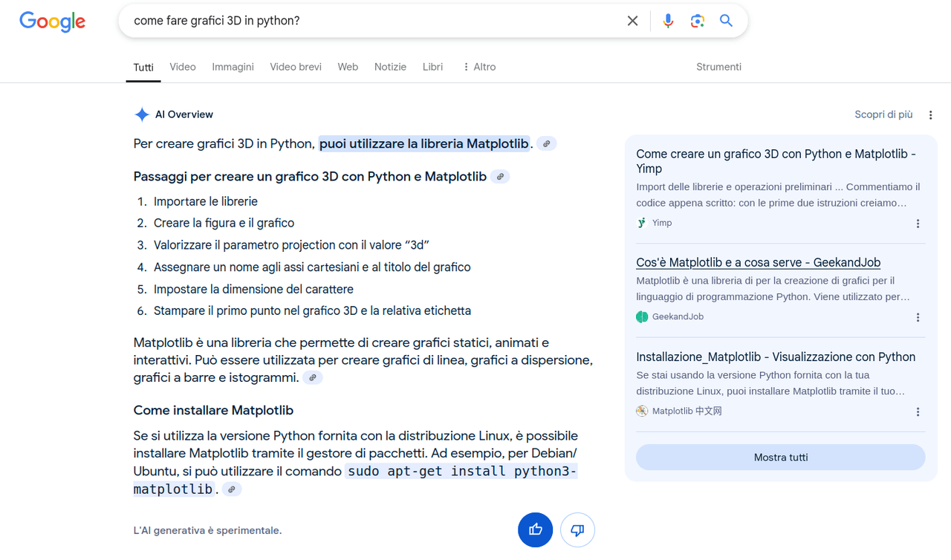Viewport: 951px width, 560px height.
Task: Switch to the Notizie tab
Action: click(390, 67)
